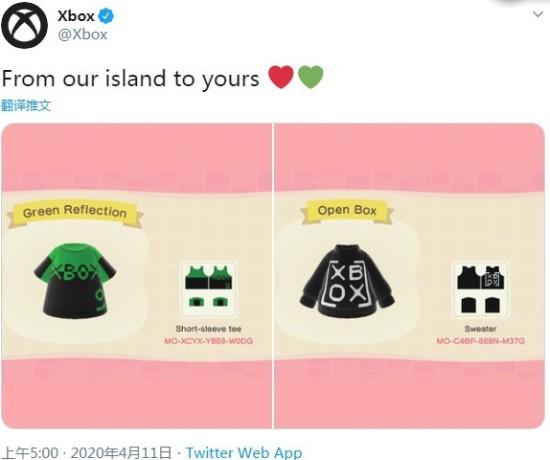The width and height of the screenshot is (550, 460).
Task: Click the MO-C4BP-868N-M37G design code
Action: pyautogui.click(x=481, y=341)
